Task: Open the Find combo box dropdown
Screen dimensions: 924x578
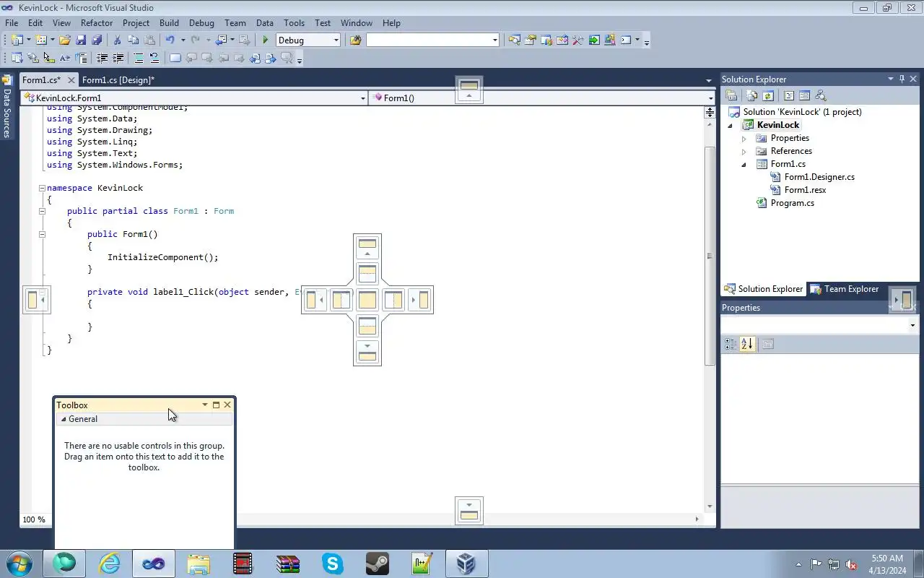Action: pyautogui.click(x=494, y=40)
